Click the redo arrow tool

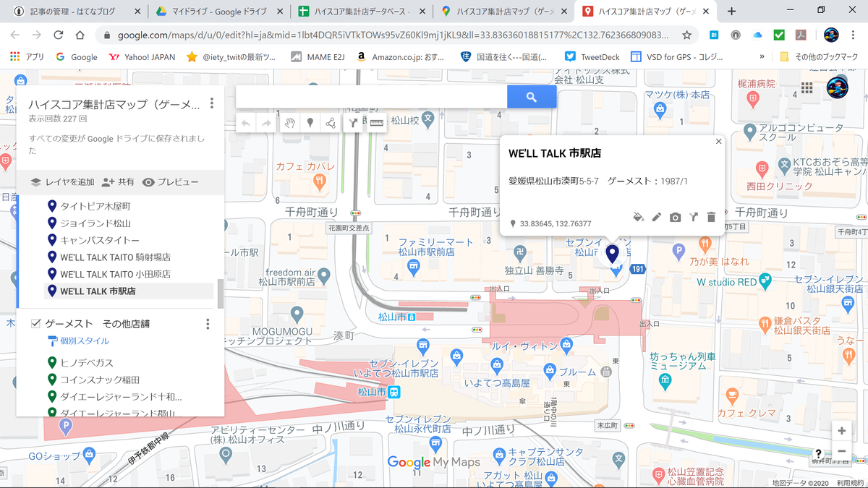click(266, 123)
